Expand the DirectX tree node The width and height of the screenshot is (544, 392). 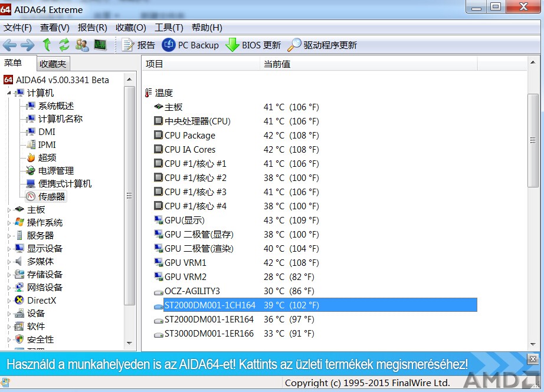pyautogui.click(x=9, y=301)
